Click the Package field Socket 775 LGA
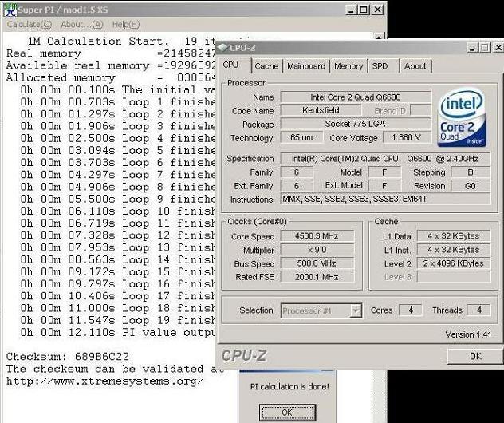The image size is (504, 423). pyautogui.click(x=356, y=124)
